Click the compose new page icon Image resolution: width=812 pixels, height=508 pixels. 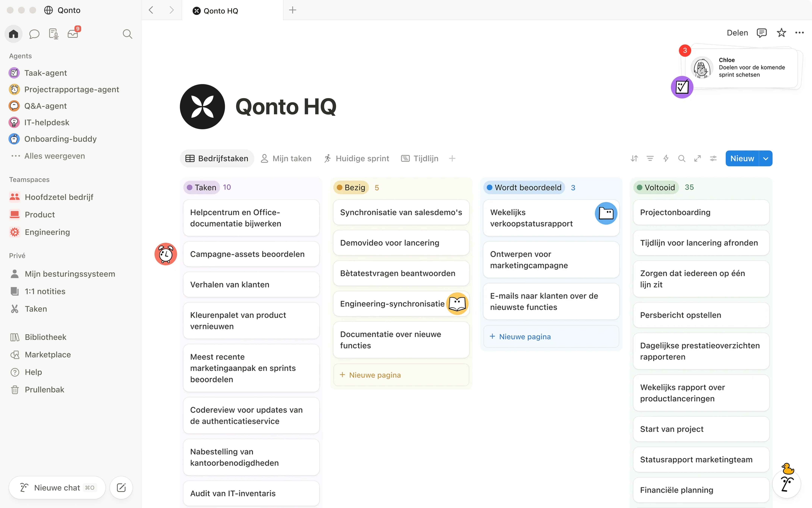click(x=121, y=487)
